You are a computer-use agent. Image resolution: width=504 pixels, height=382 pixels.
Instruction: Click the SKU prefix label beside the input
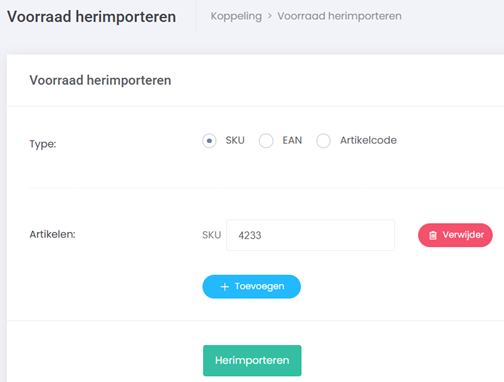212,235
